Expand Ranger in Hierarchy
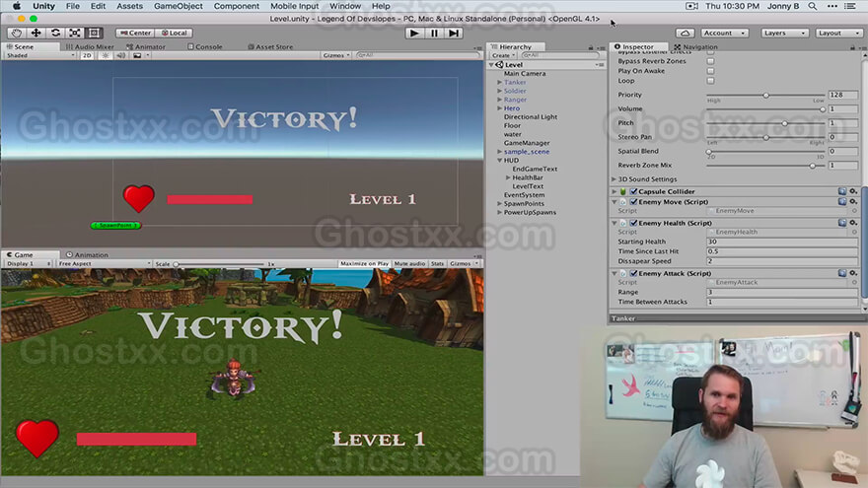The image size is (868, 488). coord(499,100)
